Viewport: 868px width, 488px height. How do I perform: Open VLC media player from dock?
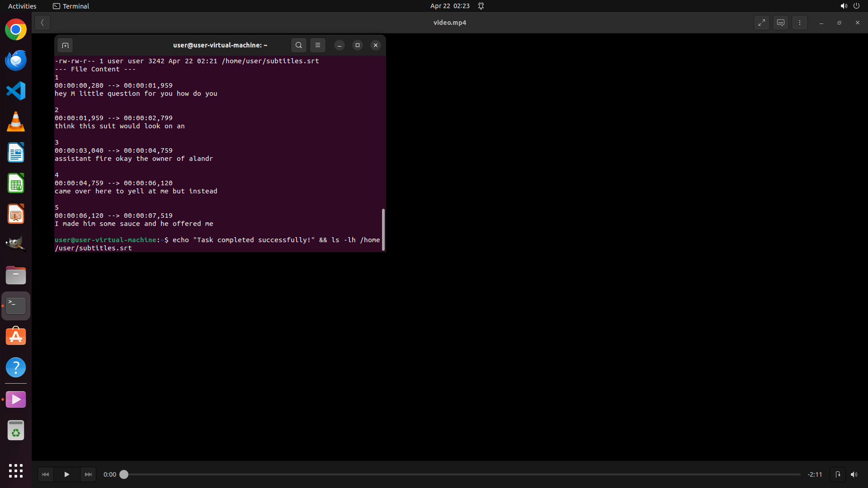point(16,122)
